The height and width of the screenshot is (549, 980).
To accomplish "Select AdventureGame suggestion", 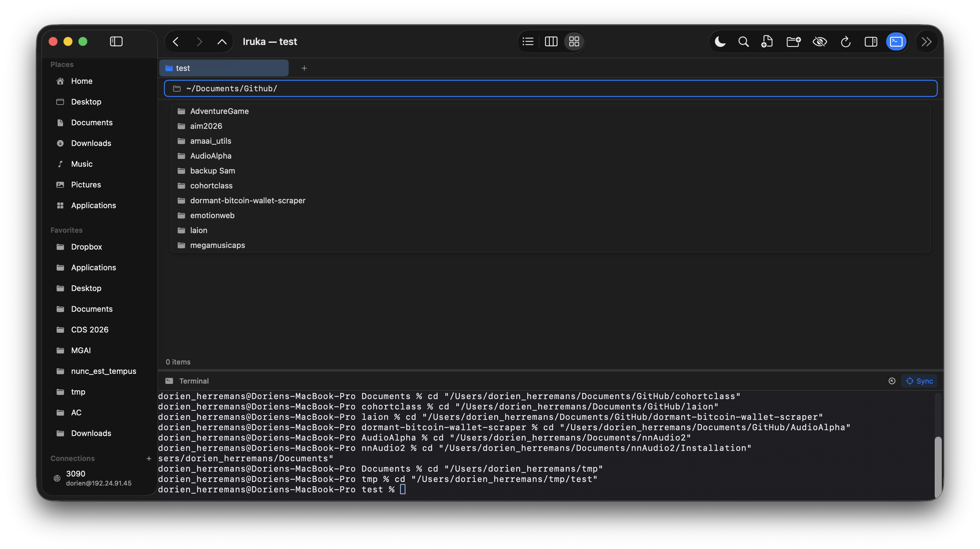I will tap(551, 111).
